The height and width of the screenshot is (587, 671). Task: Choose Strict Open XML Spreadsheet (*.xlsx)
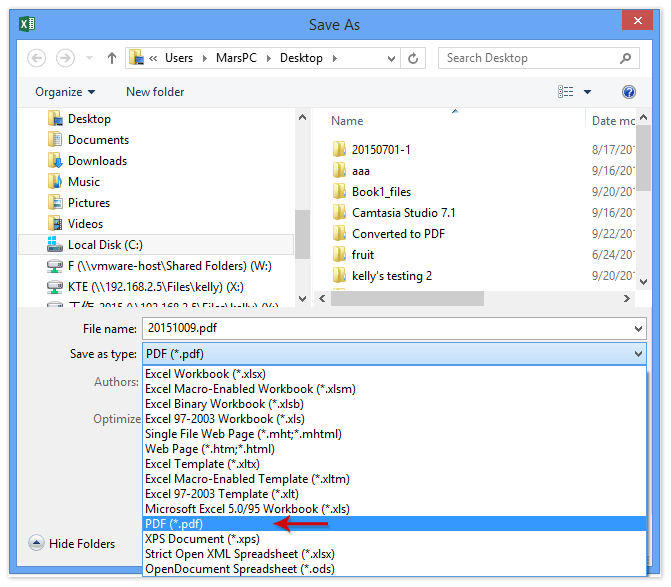[394, 554]
